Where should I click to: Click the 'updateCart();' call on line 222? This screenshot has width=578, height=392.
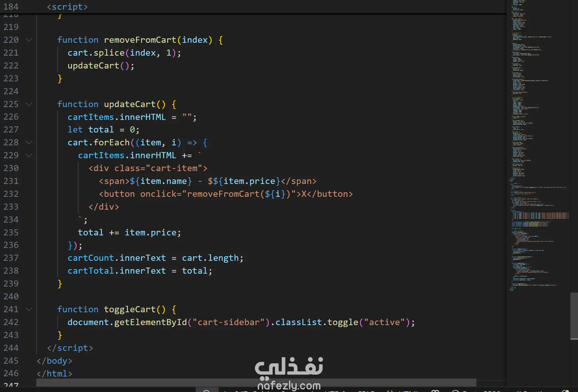click(x=101, y=66)
